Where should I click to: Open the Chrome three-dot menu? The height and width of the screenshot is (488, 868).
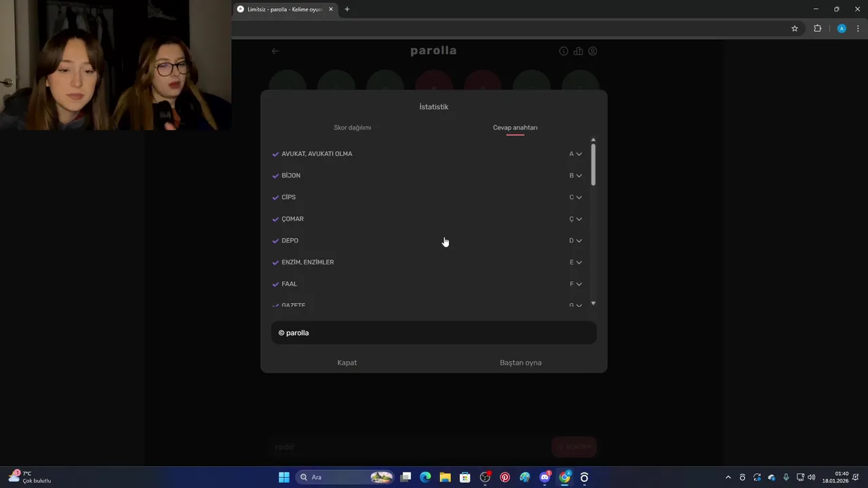point(858,28)
